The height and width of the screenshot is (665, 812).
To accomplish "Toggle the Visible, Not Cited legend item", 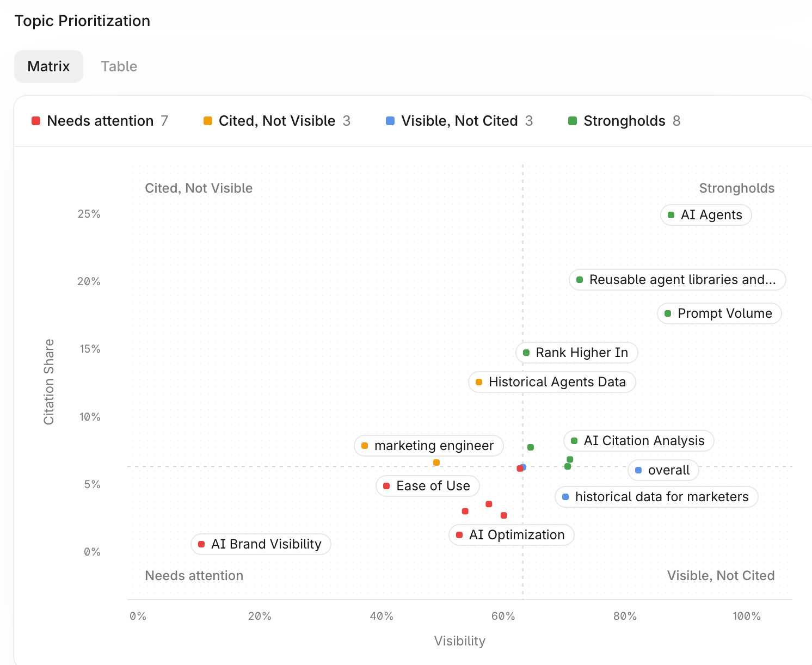I will coord(459,121).
